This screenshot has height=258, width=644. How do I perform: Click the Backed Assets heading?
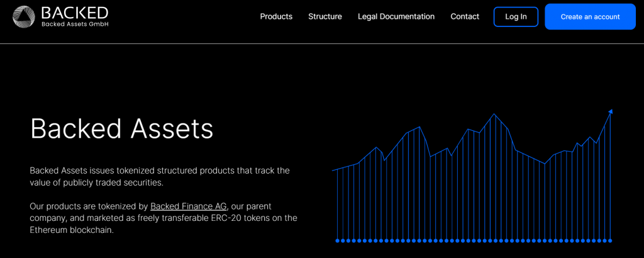click(122, 128)
